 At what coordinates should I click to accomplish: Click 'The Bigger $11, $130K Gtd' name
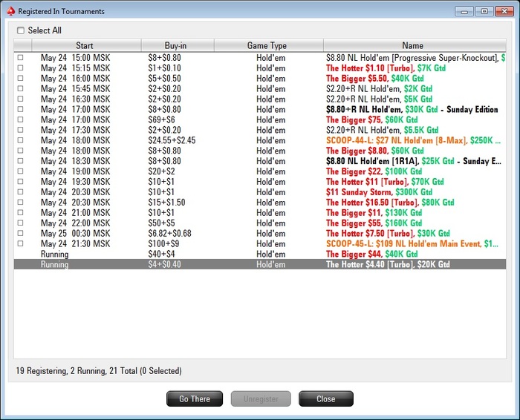374,213
